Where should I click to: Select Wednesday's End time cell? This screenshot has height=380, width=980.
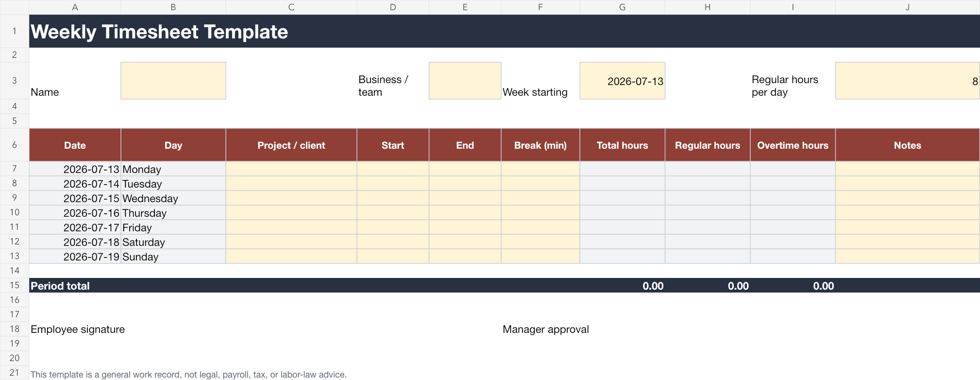465,198
